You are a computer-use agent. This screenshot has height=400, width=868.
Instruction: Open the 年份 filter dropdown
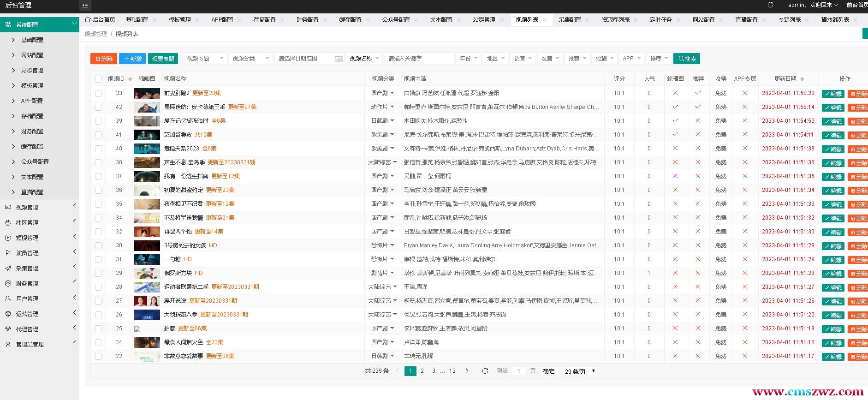coord(468,59)
